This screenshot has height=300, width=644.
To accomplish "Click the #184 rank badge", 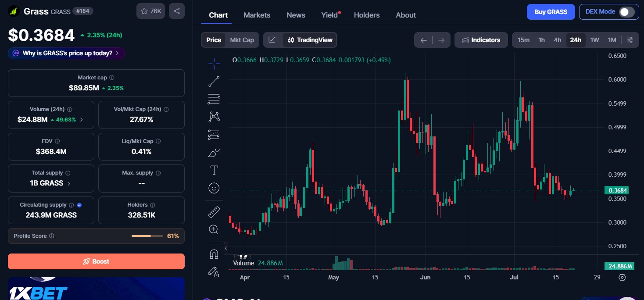I will click(83, 11).
